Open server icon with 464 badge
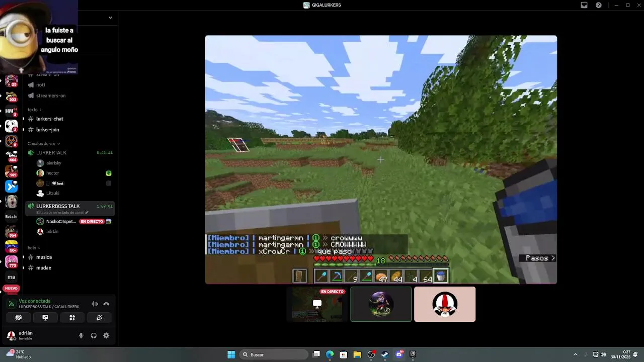The width and height of the screenshot is (644, 362). (x=11, y=156)
